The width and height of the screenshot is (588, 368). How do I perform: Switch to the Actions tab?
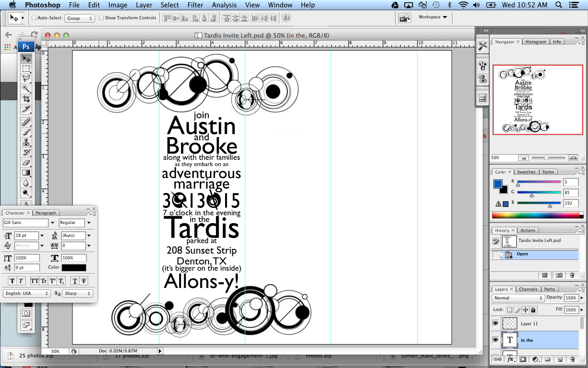(527, 230)
